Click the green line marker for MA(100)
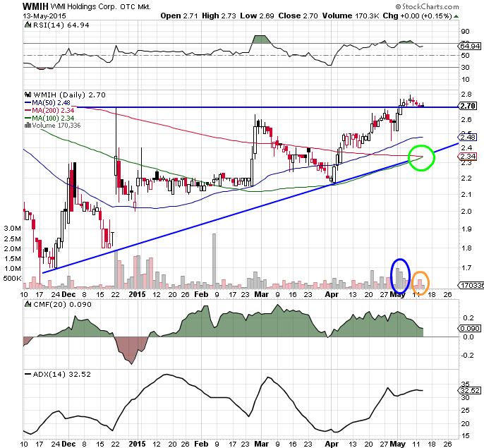 [x=28, y=119]
